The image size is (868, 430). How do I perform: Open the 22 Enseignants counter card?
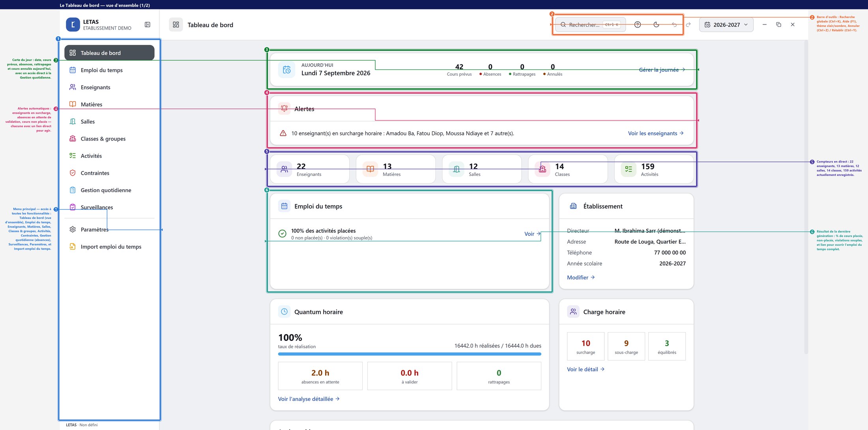tap(310, 169)
